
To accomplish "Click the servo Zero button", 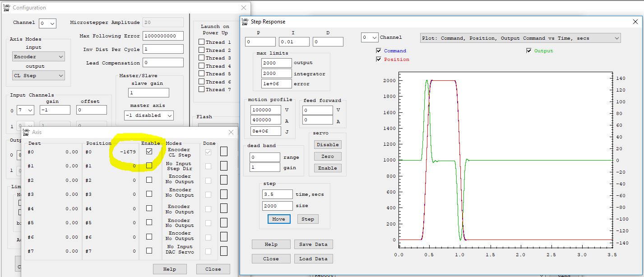I will pos(328,156).
